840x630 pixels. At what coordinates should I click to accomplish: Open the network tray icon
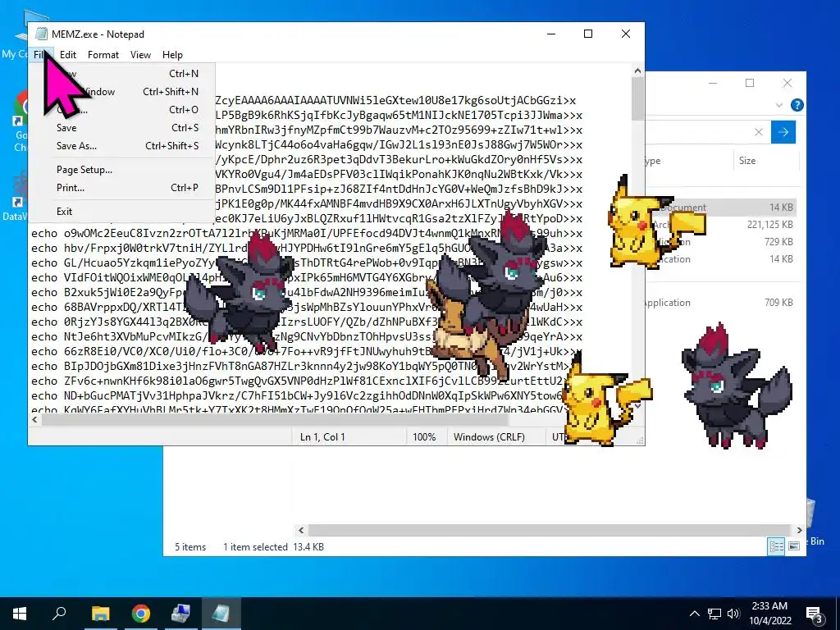coord(714,614)
